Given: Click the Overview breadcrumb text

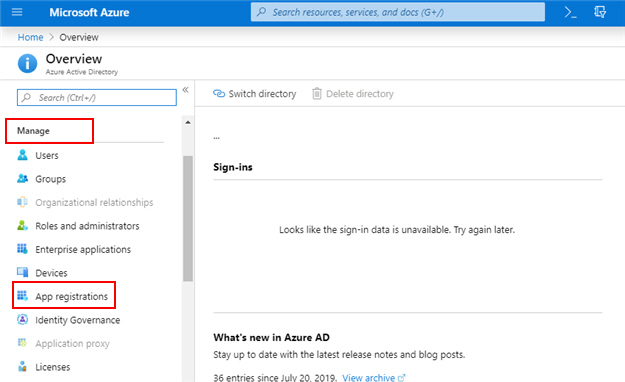Looking at the screenshot, I should pyautogui.click(x=79, y=37).
